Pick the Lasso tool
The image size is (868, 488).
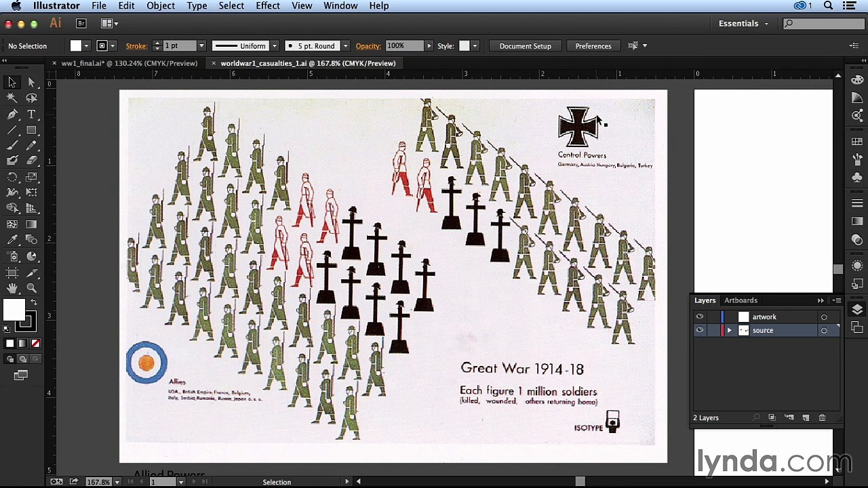[x=31, y=98]
